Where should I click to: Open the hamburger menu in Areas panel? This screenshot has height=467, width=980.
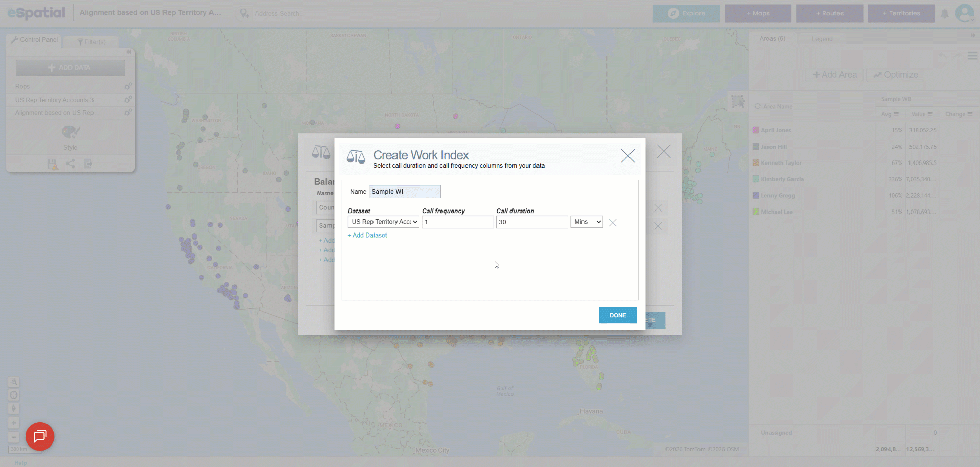coord(973,55)
